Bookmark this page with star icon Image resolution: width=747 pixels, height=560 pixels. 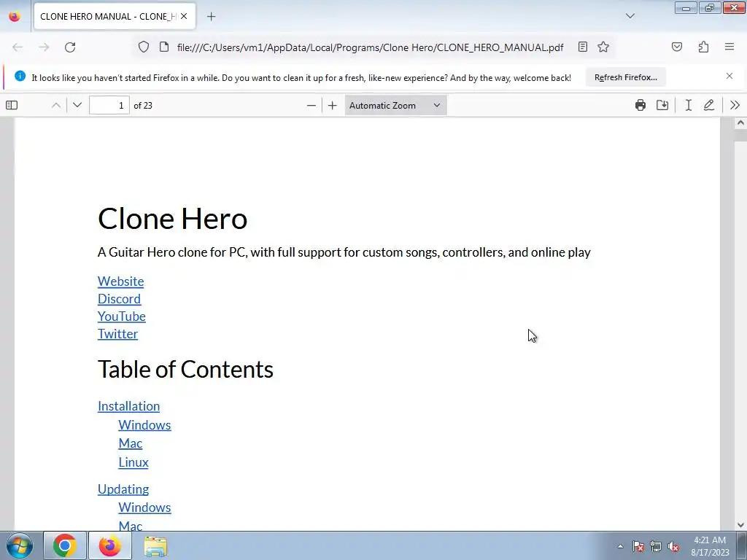click(x=603, y=47)
